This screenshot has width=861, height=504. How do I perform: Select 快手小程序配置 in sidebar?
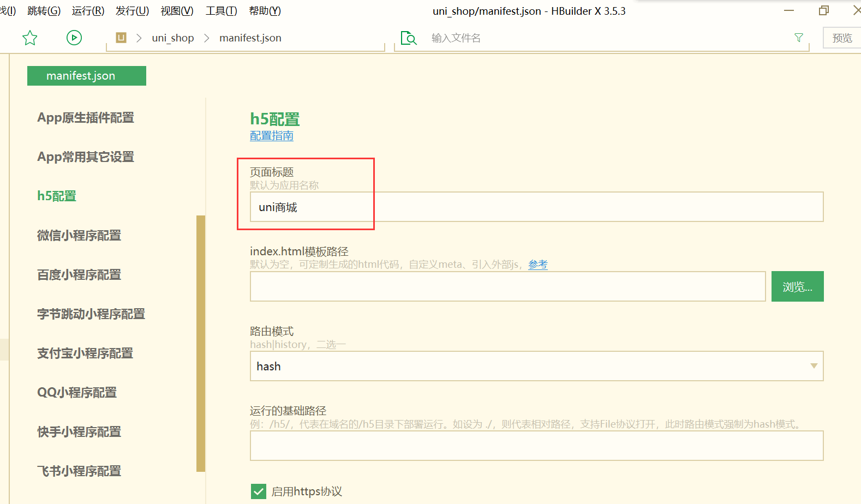(79, 432)
